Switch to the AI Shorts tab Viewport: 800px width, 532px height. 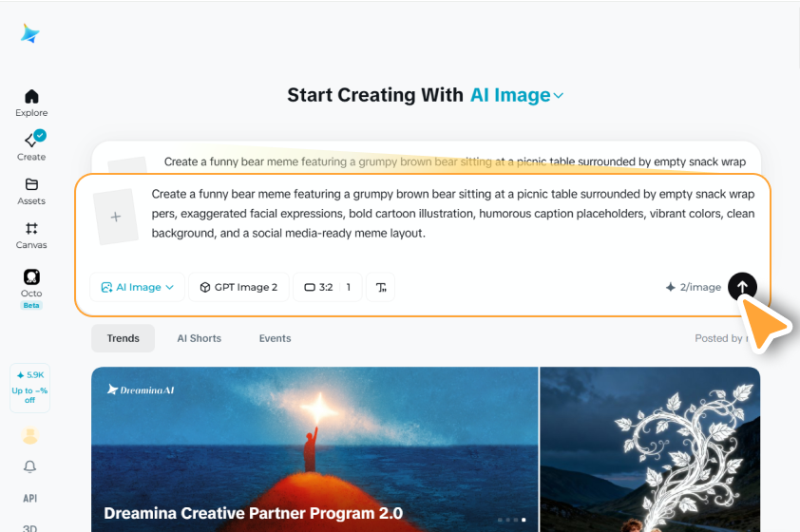(199, 338)
